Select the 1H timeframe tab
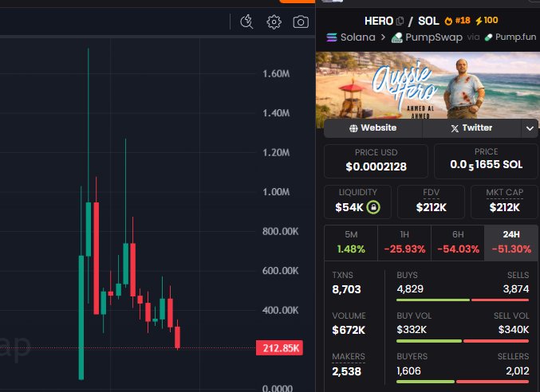 pos(404,243)
